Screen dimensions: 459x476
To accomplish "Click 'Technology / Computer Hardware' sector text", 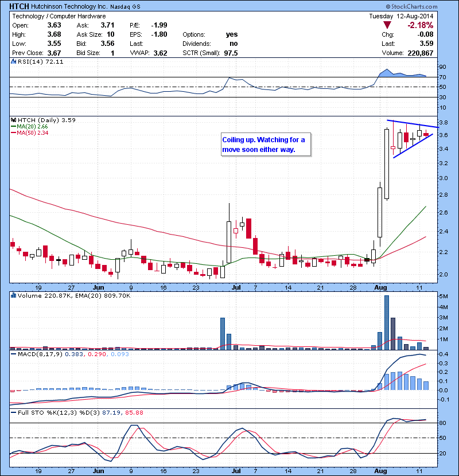I will [59, 17].
